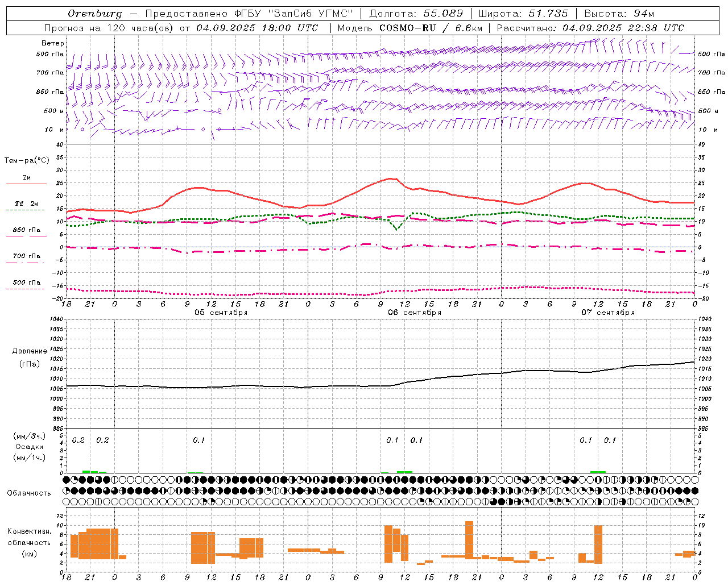
Task: Click "Прогноз на 120 часа(ов)" header text
Action: tap(109, 28)
